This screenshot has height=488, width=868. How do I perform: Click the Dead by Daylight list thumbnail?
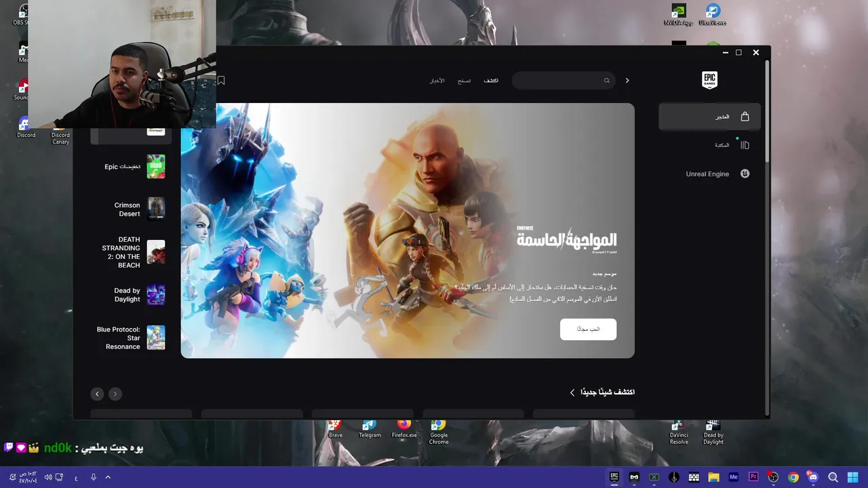[156, 295]
